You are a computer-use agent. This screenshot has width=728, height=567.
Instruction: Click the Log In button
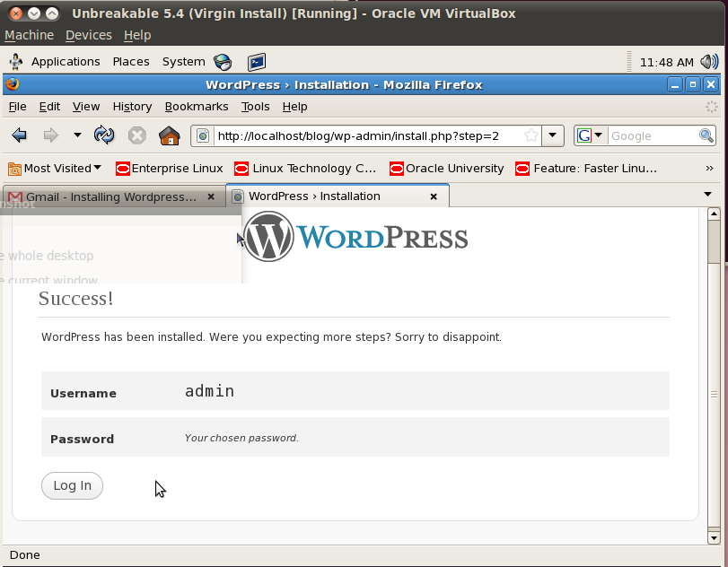[x=72, y=485]
